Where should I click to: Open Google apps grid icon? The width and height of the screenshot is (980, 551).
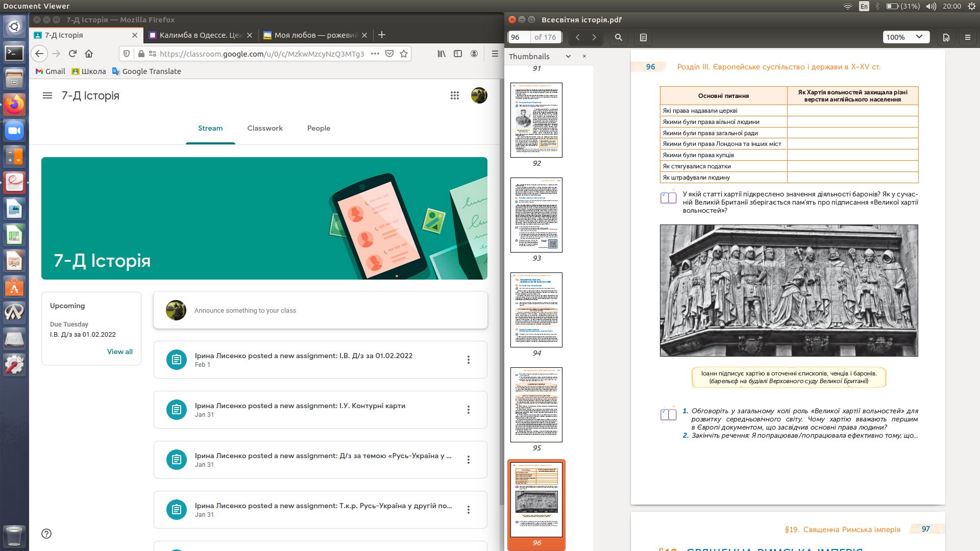(454, 95)
